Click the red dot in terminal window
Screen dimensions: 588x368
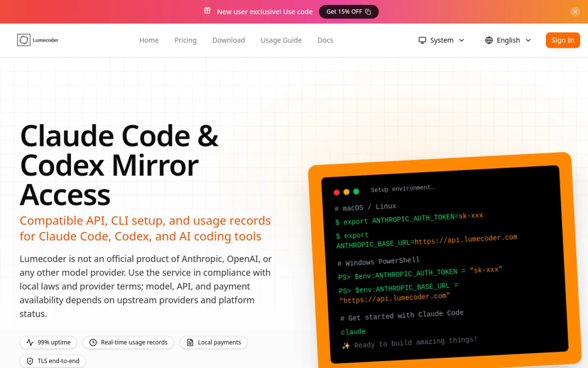pyautogui.click(x=336, y=193)
